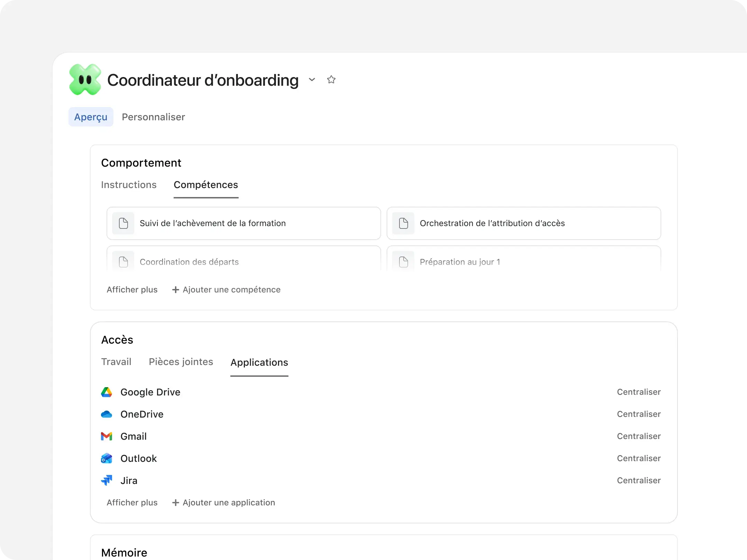Open the Travail tab under Accès
This screenshot has width=747, height=560.
click(x=116, y=362)
